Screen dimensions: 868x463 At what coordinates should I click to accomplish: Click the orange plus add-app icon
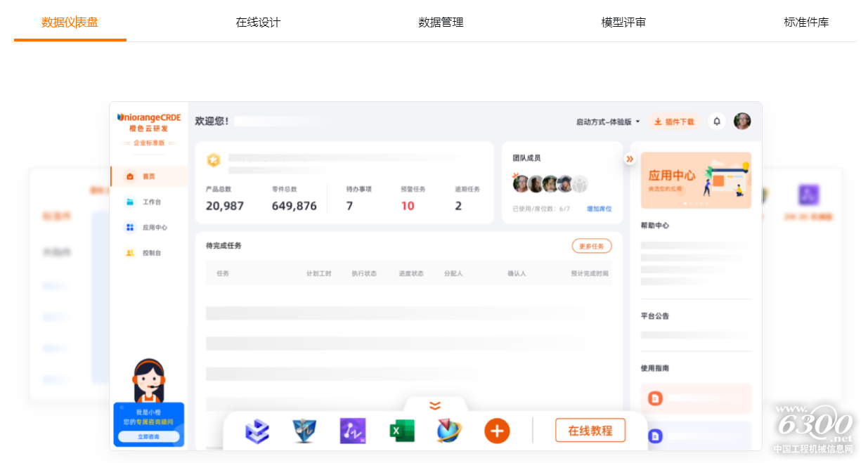pos(497,430)
